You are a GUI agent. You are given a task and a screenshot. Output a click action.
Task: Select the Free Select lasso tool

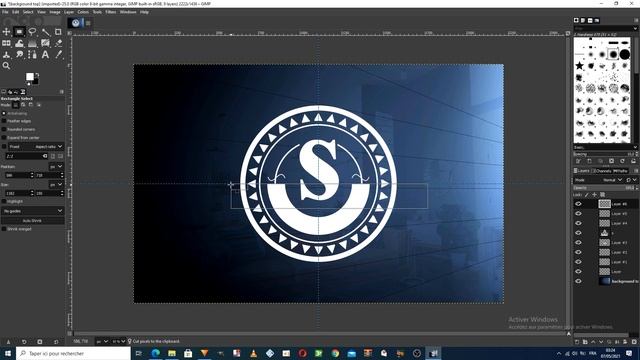tap(32, 32)
